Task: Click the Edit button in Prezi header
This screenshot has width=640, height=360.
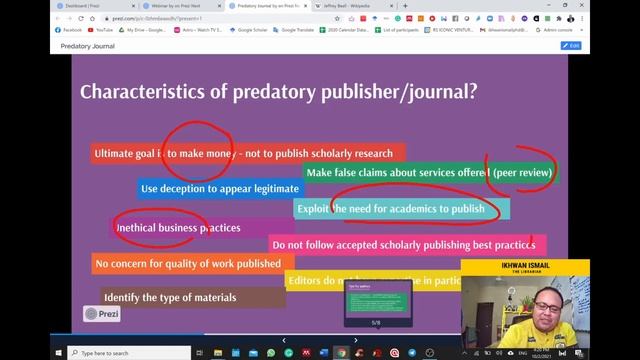Action: tap(571, 46)
